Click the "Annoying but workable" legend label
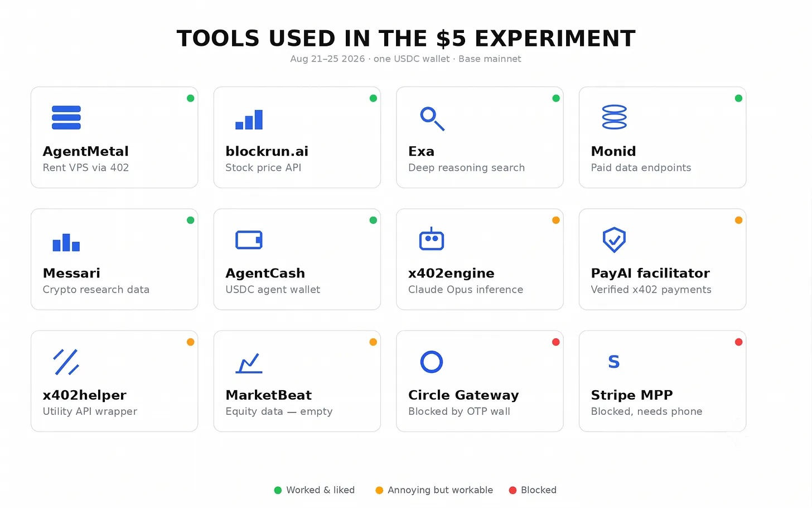 click(x=441, y=490)
